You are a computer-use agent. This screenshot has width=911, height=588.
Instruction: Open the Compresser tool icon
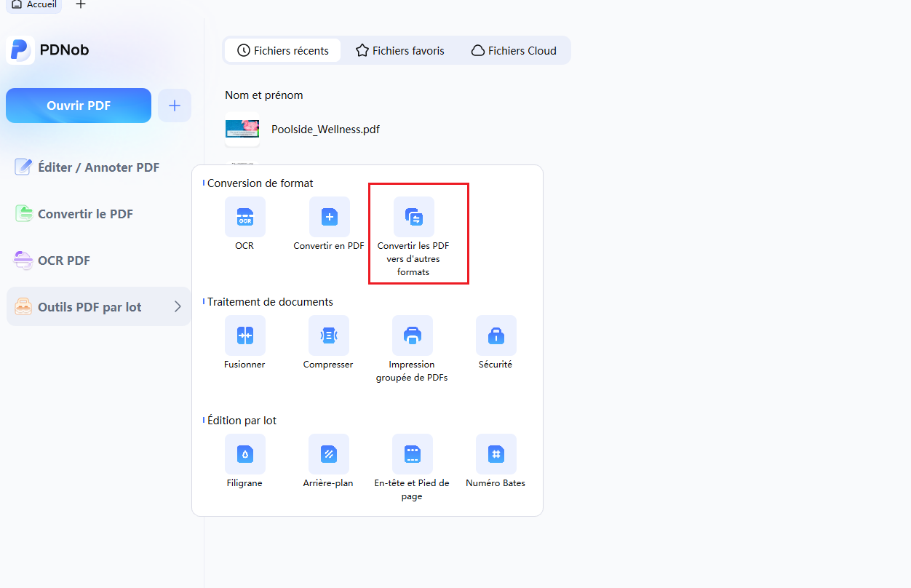tap(329, 335)
